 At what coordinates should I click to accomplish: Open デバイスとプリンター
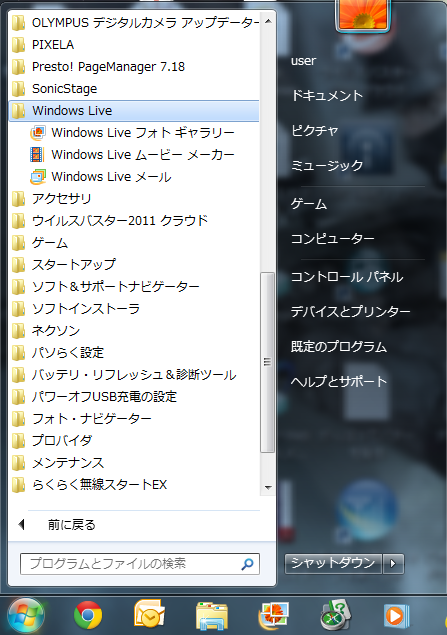pyautogui.click(x=350, y=311)
